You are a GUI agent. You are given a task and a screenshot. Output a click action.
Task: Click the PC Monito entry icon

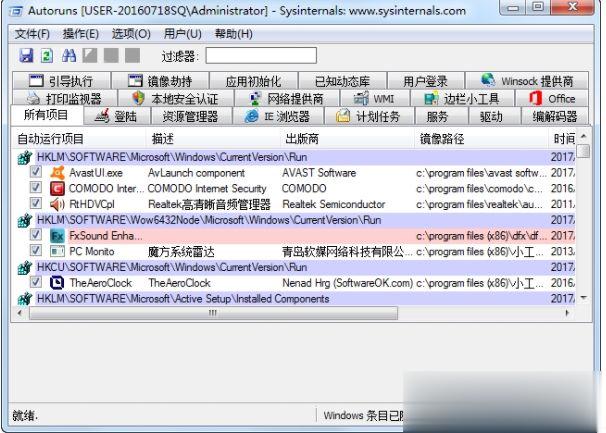click(x=57, y=251)
